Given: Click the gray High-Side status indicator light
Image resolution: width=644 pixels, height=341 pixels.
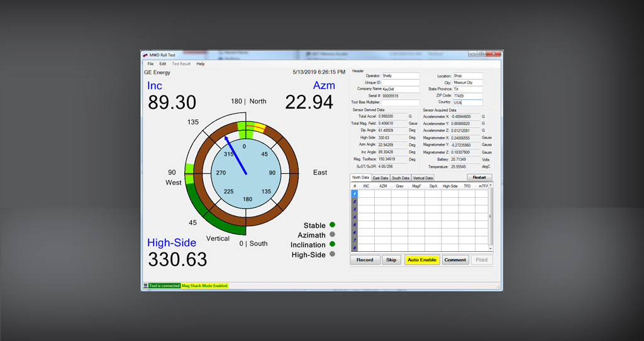Looking at the screenshot, I should tap(332, 254).
